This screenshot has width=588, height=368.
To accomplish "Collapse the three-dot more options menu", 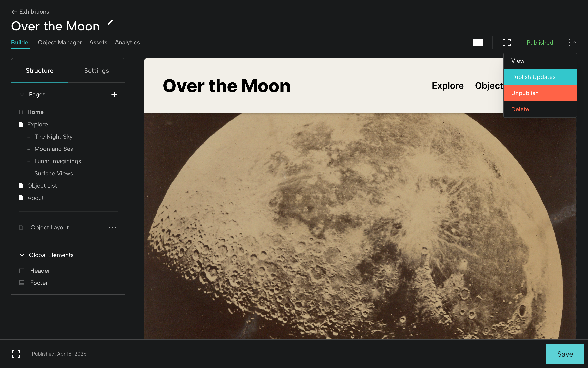I will (x=572, y=43).
